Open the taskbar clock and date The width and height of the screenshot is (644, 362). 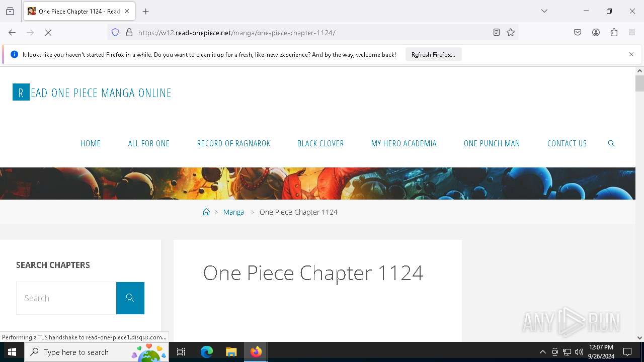point(601,352)
